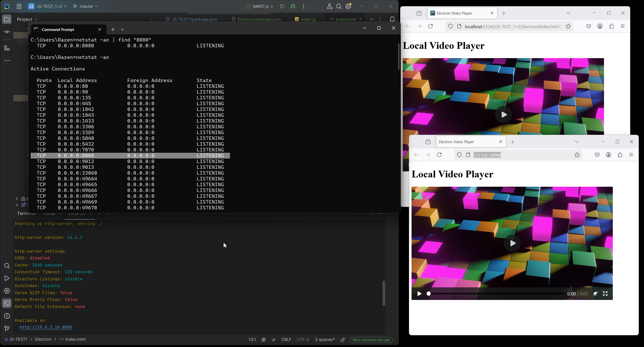Screen dimensions: 644x347
Task: Open the master branch dropdown
Action: [x=86, y=6]
